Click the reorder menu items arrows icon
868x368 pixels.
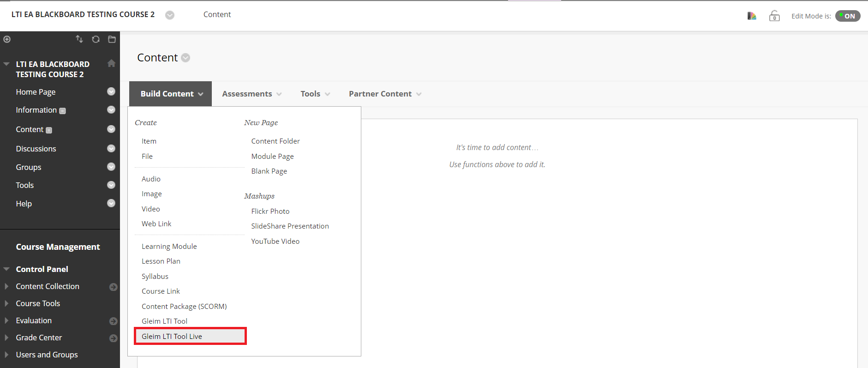[79, 39]
